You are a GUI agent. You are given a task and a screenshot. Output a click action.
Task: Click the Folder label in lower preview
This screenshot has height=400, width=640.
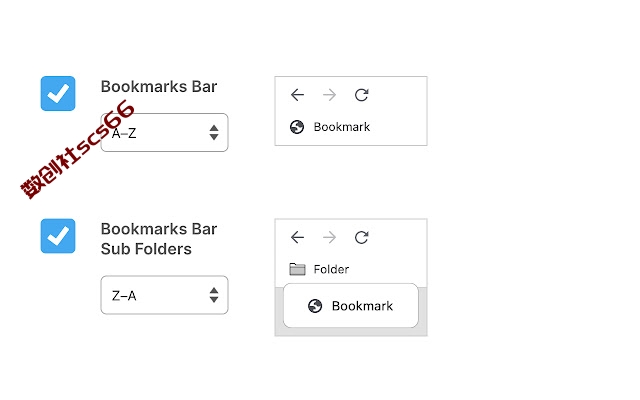click(331, 269)
